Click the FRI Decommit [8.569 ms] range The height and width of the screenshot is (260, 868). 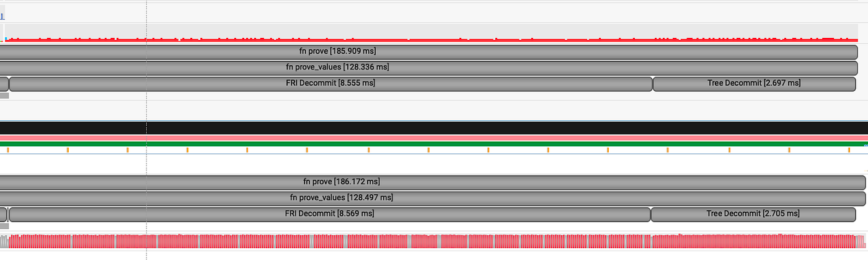[x=330, y=214]
